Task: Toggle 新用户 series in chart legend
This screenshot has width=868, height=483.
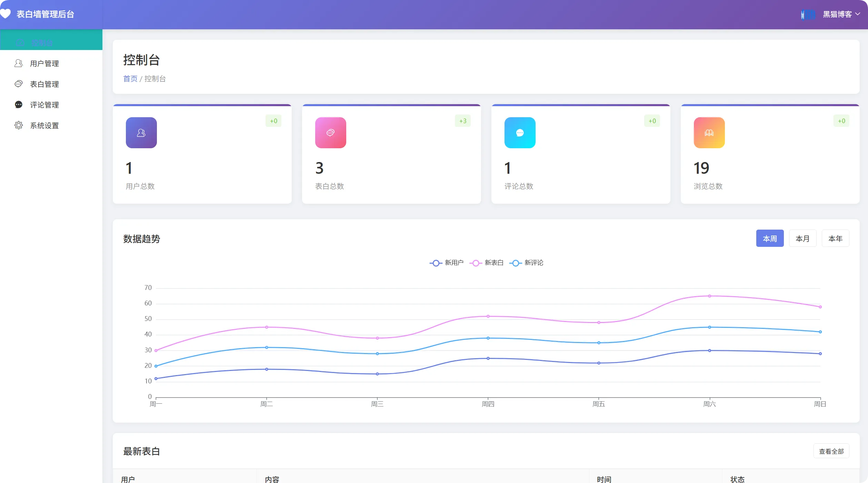Action: (x=447, y=263)
